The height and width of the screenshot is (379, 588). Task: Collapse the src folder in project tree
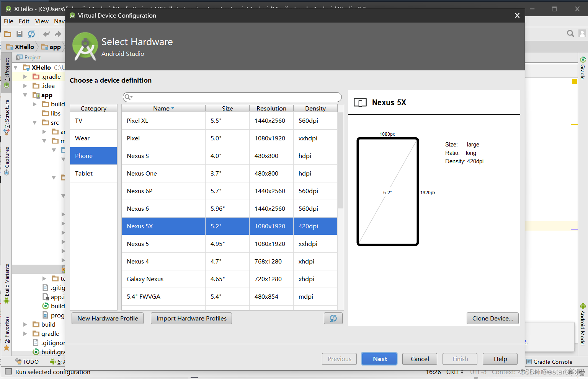35,122
